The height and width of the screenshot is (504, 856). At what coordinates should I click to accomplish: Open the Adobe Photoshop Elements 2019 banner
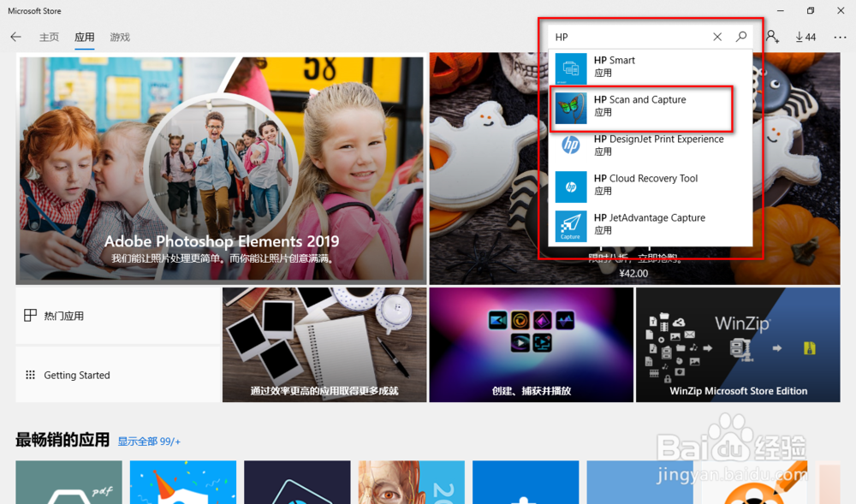coord(221,169)
